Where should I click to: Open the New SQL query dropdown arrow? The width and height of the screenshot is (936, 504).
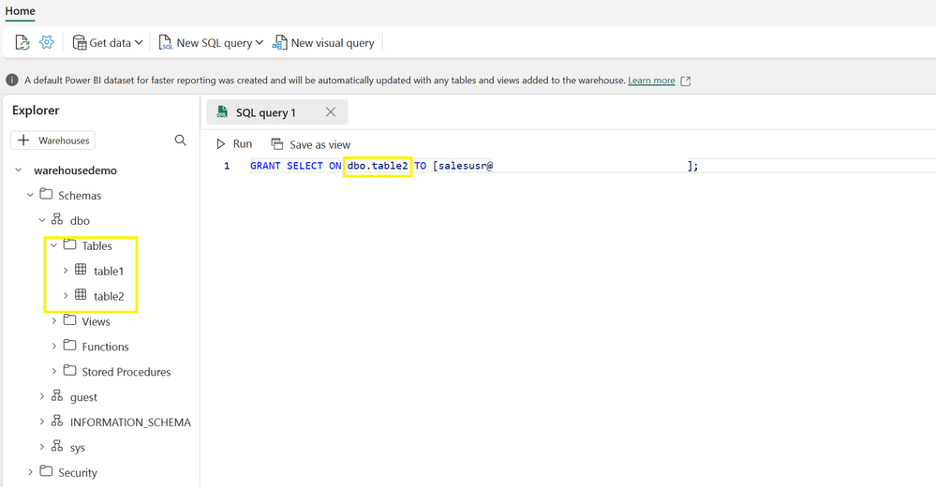click(259, 42)
